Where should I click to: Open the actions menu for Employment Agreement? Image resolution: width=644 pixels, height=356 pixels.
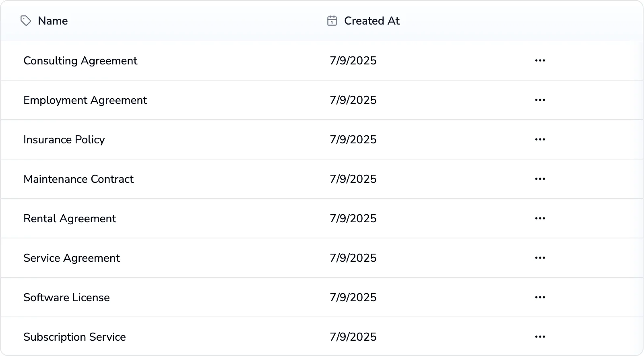(x=540, y=100)
